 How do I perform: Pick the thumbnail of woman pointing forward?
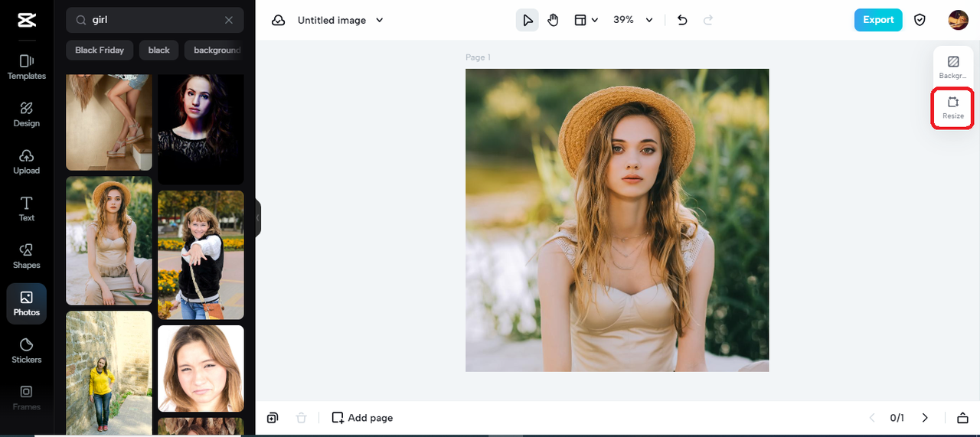pyautogui.click(x=201, y=255)
